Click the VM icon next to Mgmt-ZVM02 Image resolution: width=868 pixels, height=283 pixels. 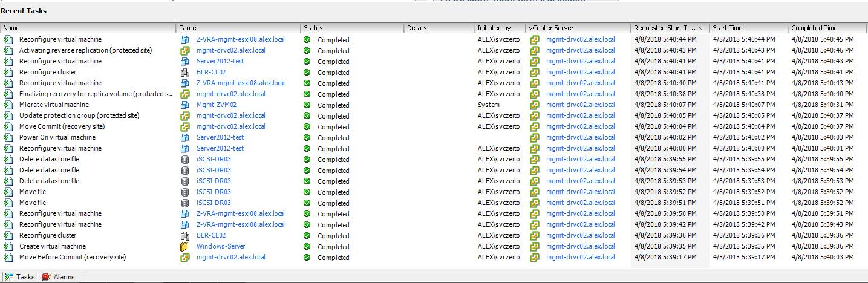185,105
